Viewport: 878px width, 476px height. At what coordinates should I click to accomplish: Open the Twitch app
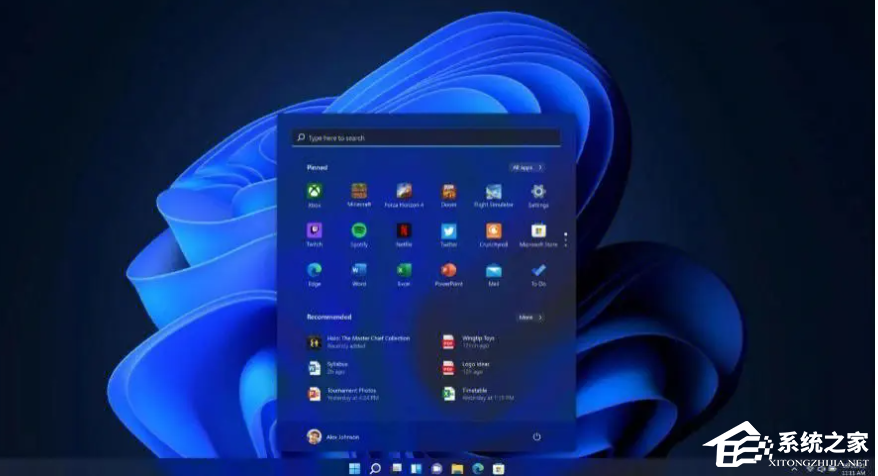tap(314, 231)
